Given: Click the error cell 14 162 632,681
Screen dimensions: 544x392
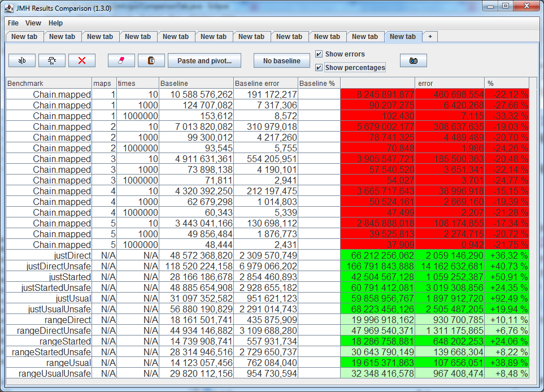Looking at the screenshot, I should click(450, 266).
